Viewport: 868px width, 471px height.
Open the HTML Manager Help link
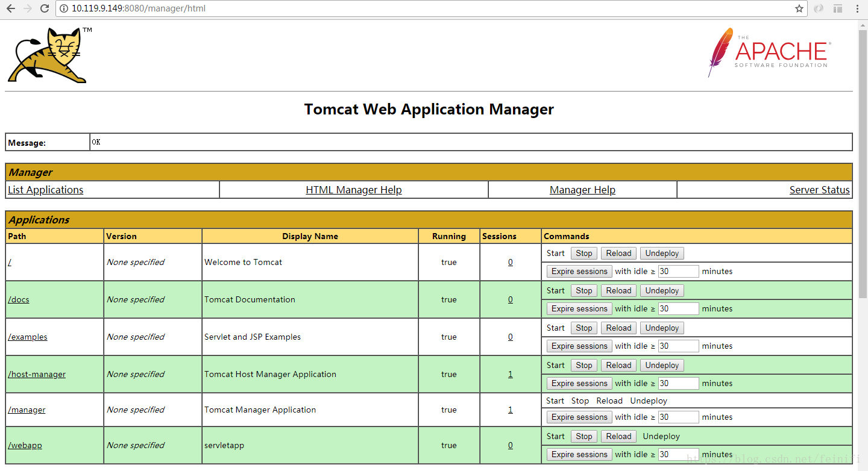(354, 190)
